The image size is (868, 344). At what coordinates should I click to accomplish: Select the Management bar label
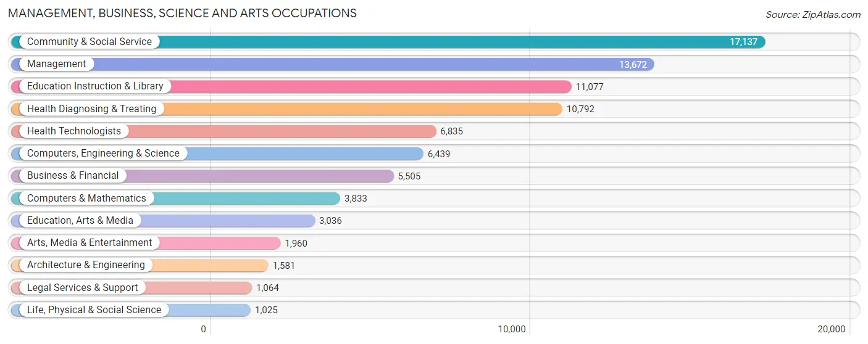click(57, 64)
